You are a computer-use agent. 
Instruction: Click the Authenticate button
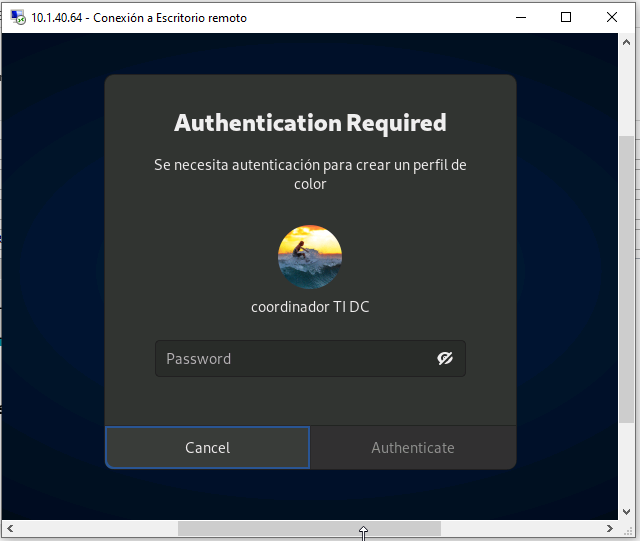(x=412, y=448)
